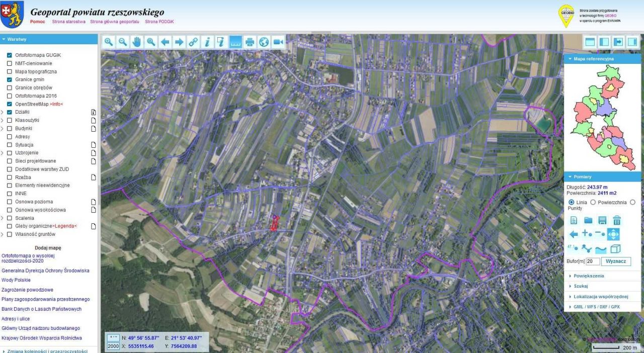This screenshot has height=353, width=644.
Task: Click the video camera toolbar icon
Action: point(278,42)
